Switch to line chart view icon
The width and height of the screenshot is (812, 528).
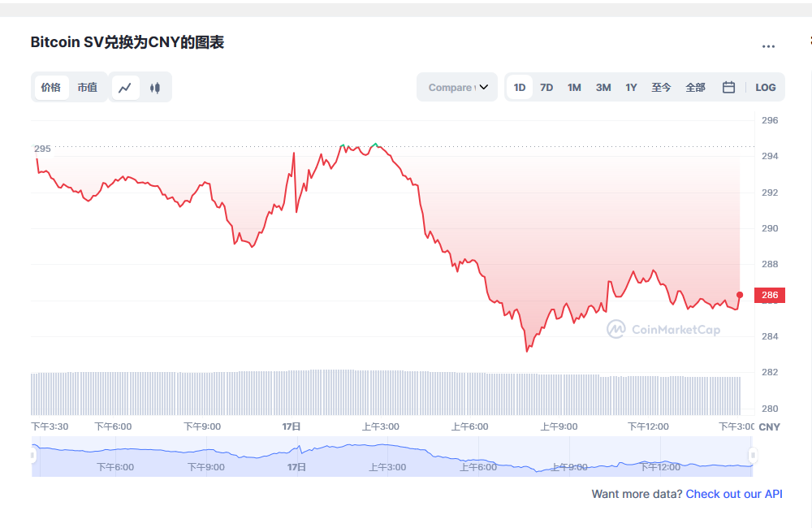pyautogui.click(x=125, y=88)
